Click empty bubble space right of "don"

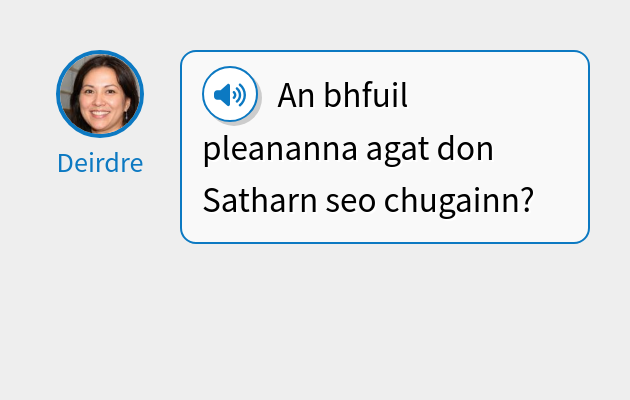(540, 151)
